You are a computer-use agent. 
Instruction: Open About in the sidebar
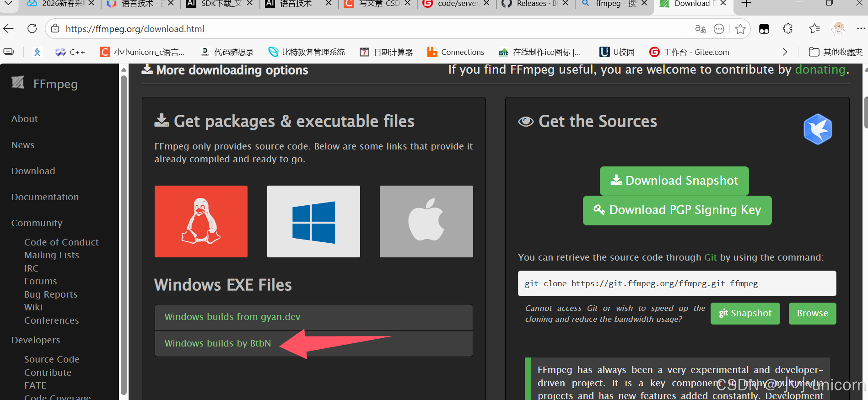24,119
